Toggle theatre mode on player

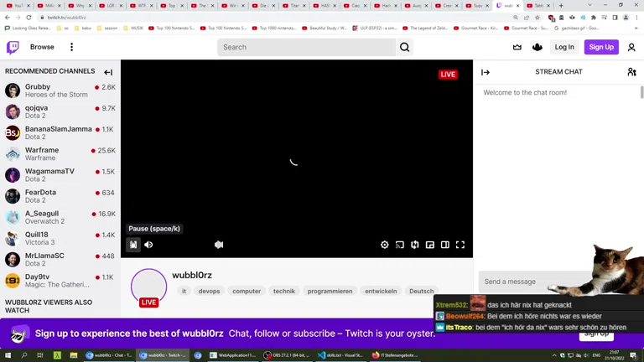click(x=445, y=245)
